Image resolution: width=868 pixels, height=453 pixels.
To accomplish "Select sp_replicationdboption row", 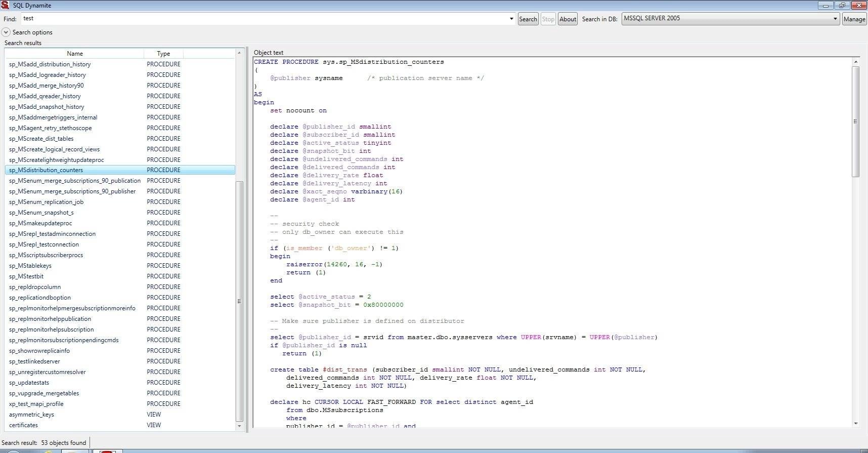I will 120,298.
